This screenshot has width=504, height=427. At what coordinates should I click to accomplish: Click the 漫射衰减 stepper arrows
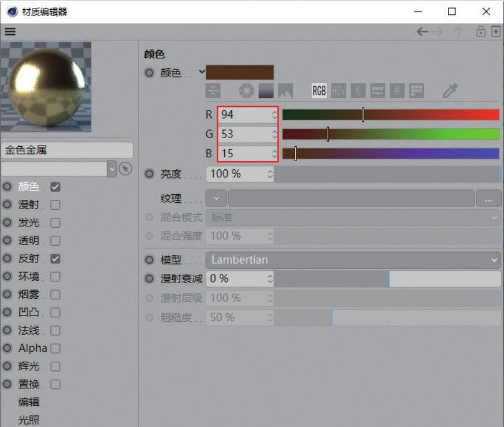(270, 279)
